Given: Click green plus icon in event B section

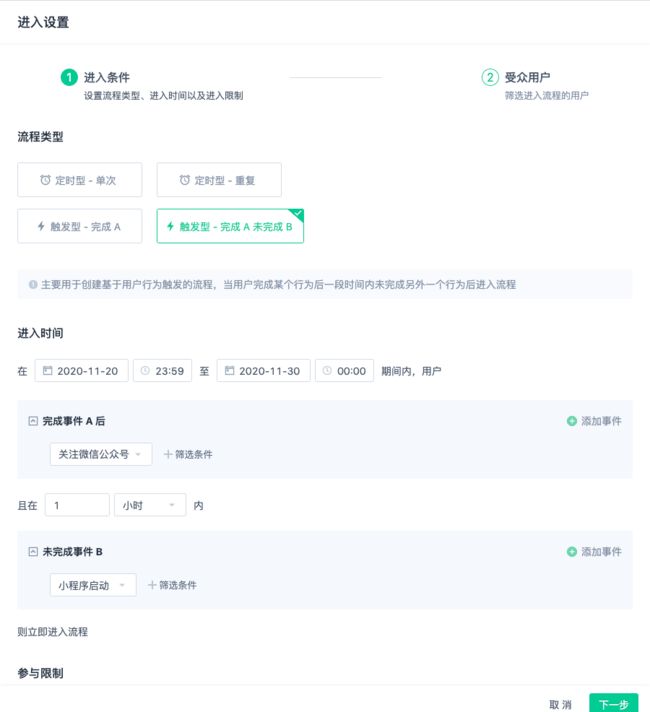Looking at the screenshot, I should [x=572, y=552].
